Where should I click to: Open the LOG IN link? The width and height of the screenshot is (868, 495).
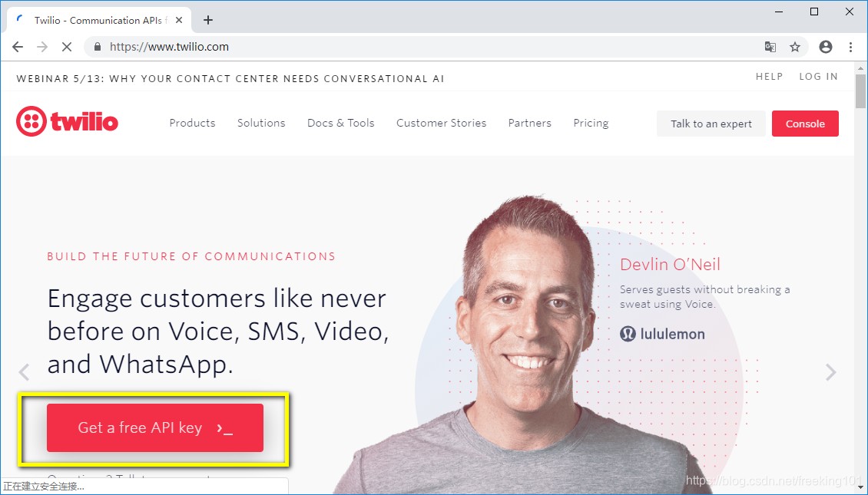818,77
